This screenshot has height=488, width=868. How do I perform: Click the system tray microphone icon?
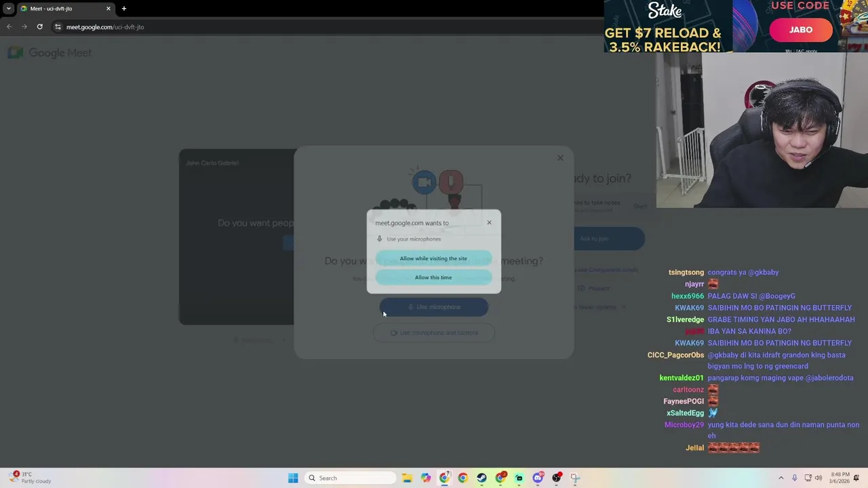coord(794,478)
